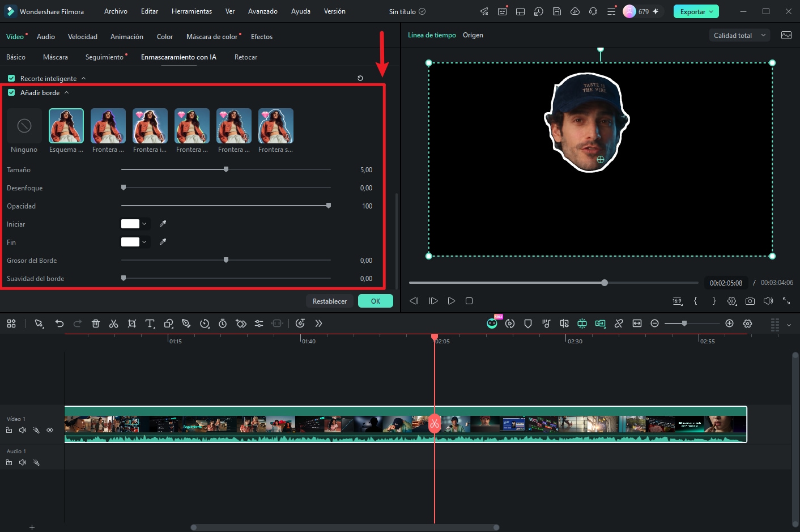The image size is (800, 532).
Task: Click the OK button
Action: coord(376,301)
